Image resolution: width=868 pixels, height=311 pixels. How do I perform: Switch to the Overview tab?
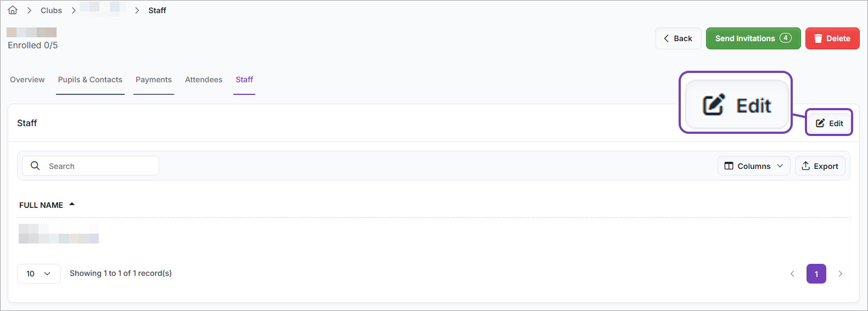[27, 80]
